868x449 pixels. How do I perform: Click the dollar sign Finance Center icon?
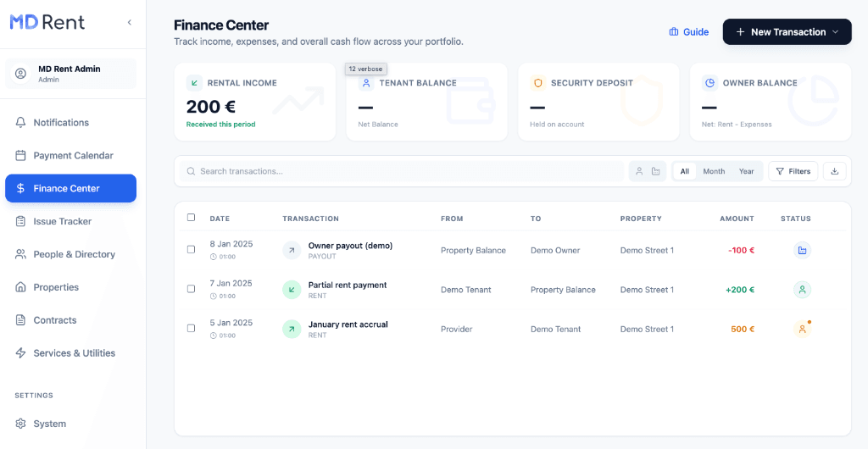click(20, 189)
